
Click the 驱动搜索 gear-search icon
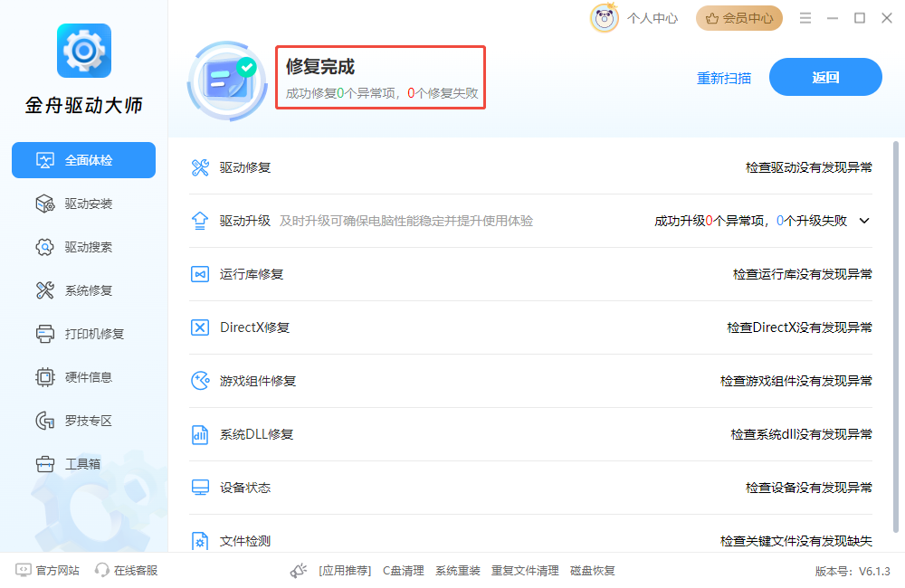coord(45,247)
